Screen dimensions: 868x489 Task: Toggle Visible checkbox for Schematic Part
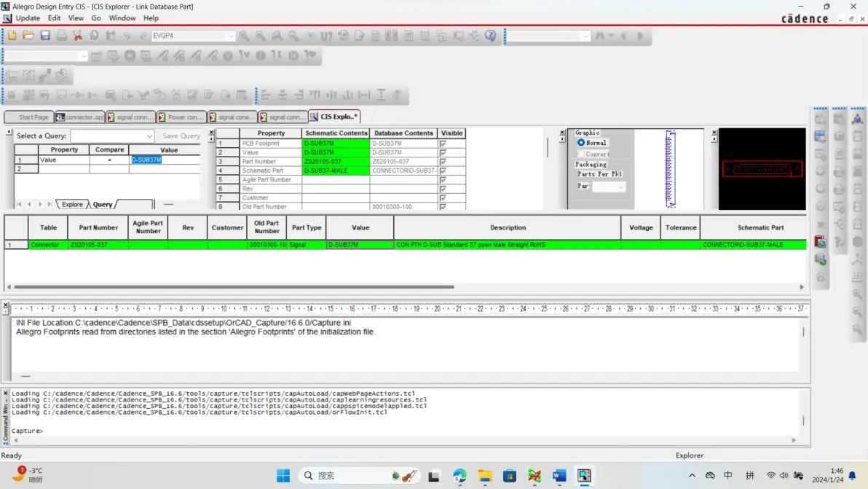[x=443, y=171]
